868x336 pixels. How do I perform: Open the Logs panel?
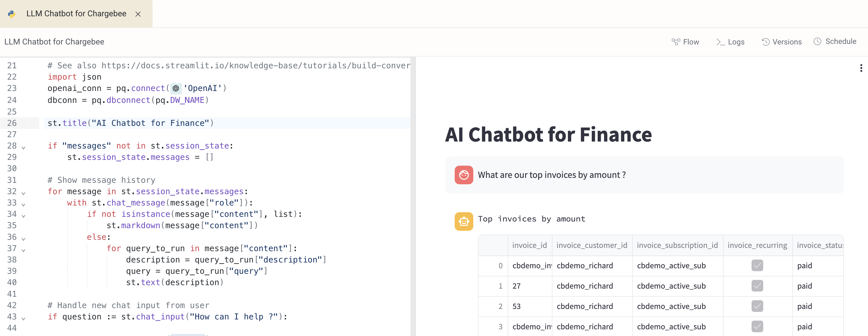click(x=730, y=42)
